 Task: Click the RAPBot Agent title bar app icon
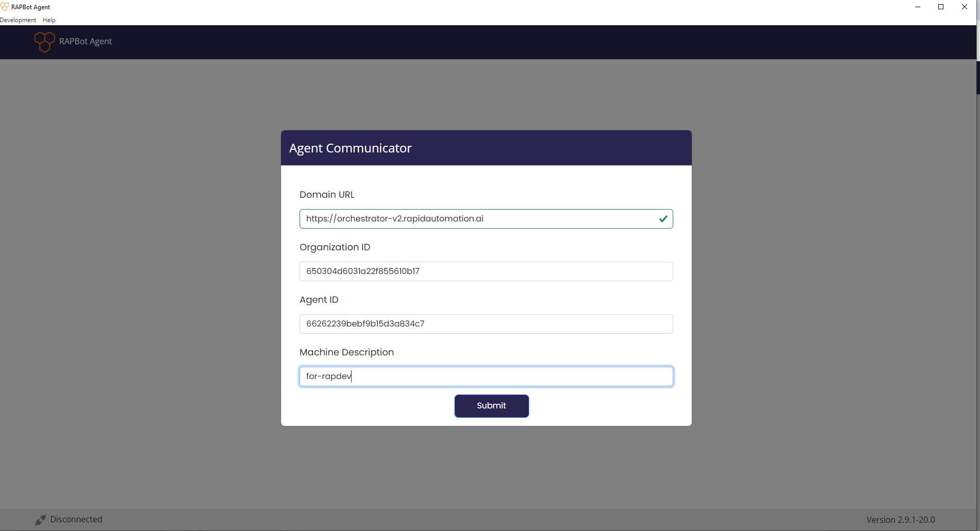(5, 7)
